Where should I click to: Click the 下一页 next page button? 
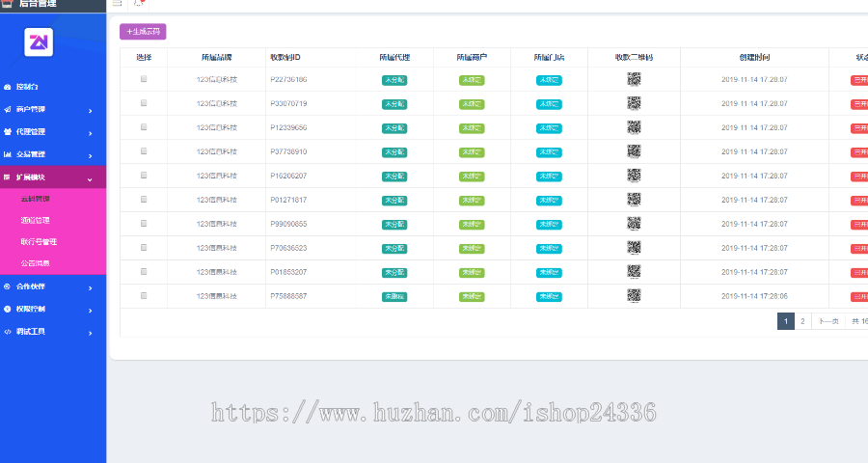(x=828, y=321)
